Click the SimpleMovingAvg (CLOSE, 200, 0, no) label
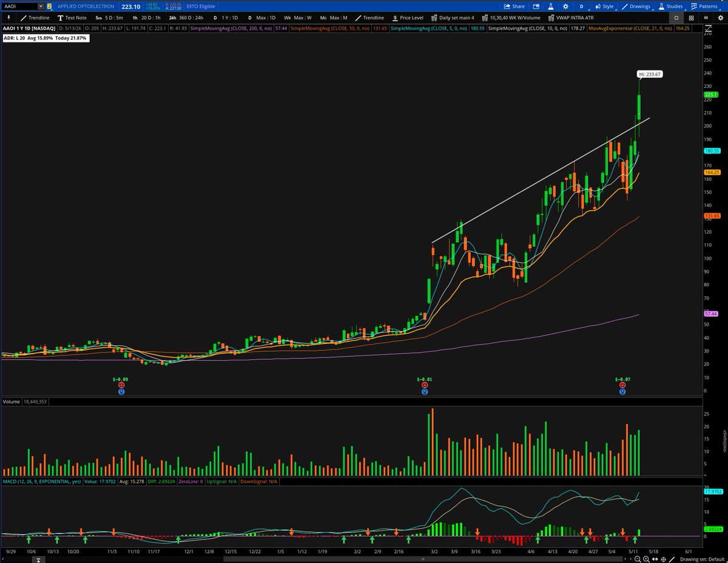 coord(230,29)
